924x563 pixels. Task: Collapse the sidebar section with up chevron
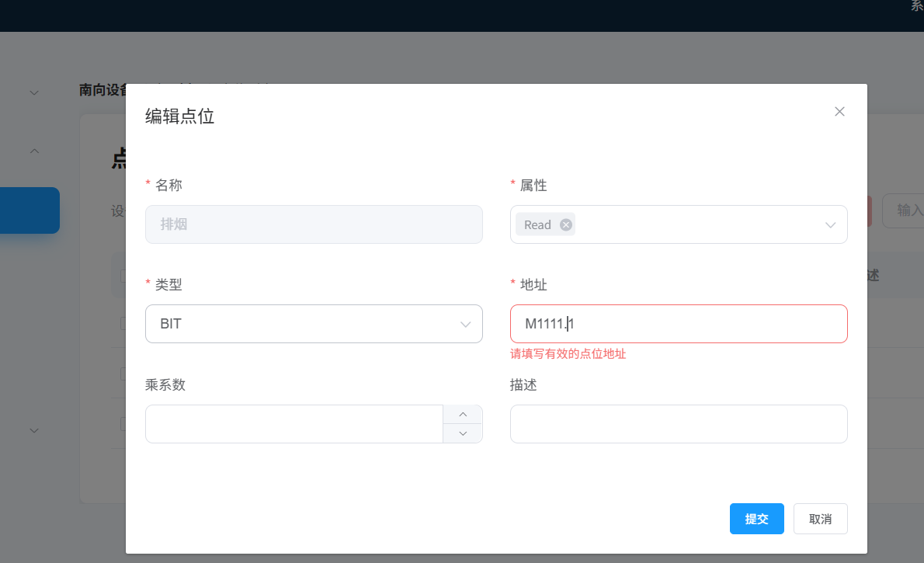click(34, 151)
